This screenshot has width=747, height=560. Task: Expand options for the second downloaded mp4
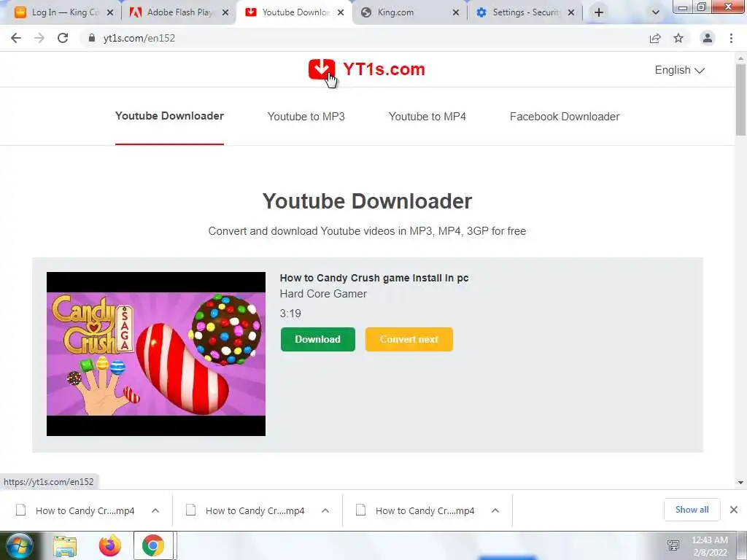point(325,510)
